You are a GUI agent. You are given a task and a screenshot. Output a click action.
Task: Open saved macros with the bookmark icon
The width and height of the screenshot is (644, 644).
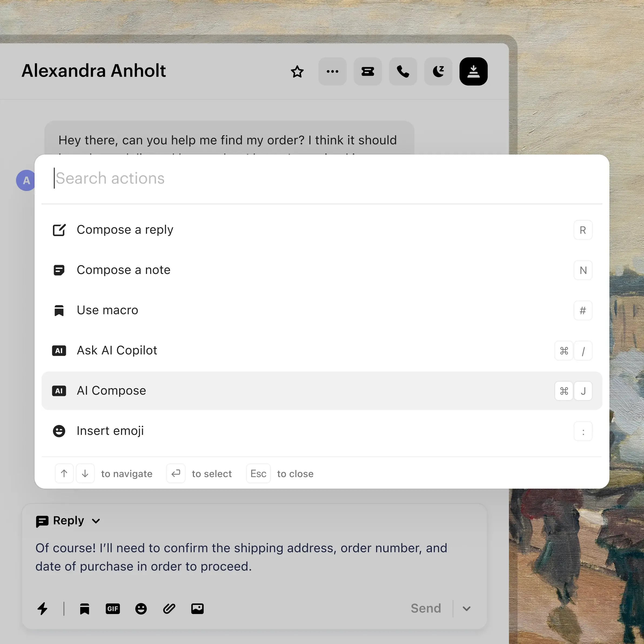coord(85,609)
